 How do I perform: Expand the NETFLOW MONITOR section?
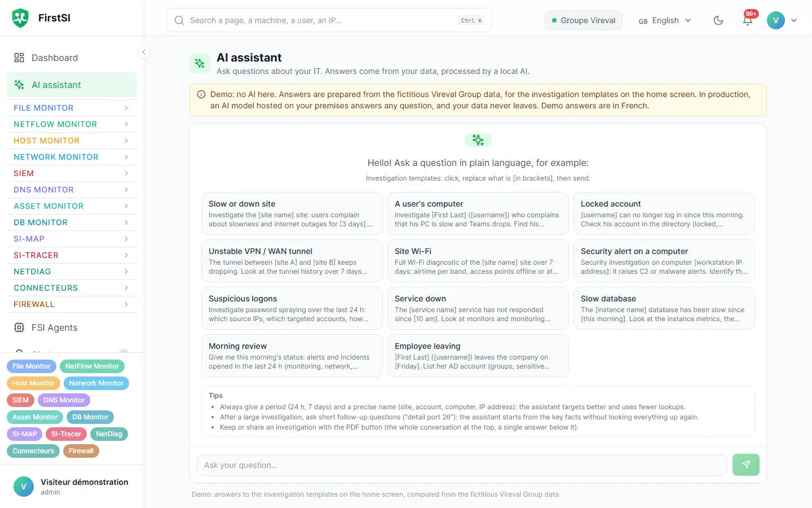pos(72,124)
